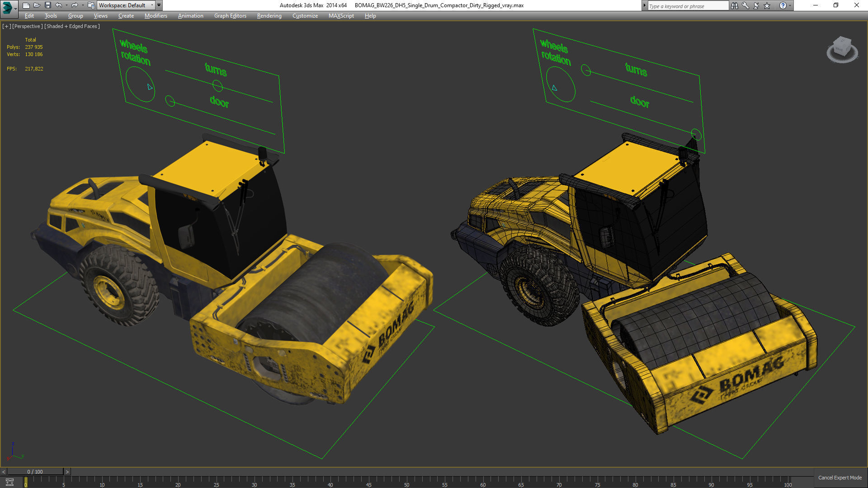Click the [Shaded + Edged Faces] label
The image size is (868, 488).
[72, 26]
